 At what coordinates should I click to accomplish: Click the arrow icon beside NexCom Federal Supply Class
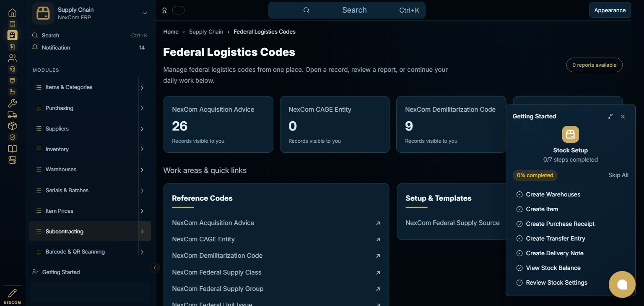pos(378,272)
